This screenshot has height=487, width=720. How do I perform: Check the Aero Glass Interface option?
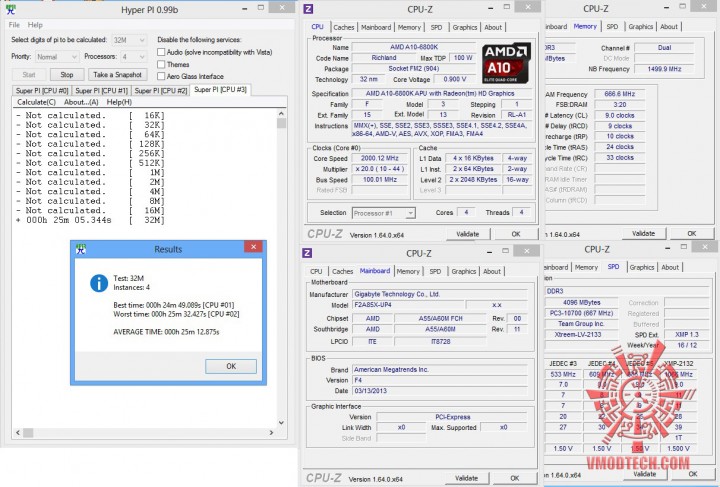(x=161, y=76)
